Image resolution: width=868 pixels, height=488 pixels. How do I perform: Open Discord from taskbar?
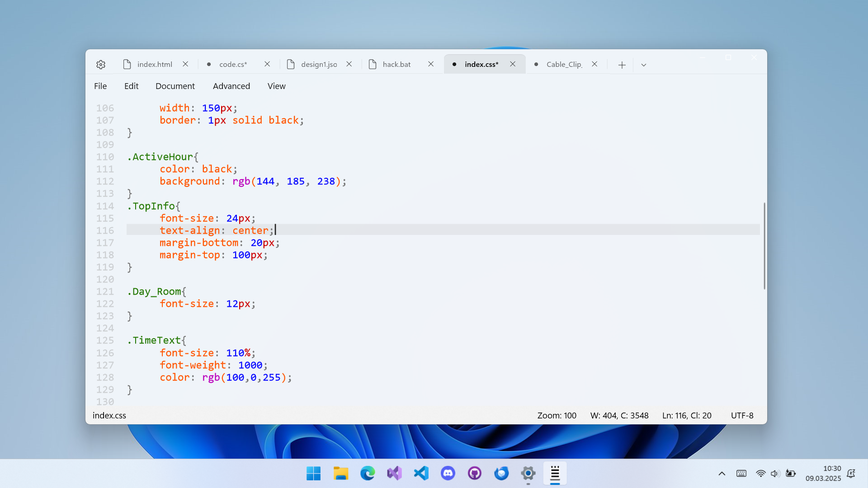point(448,474)
